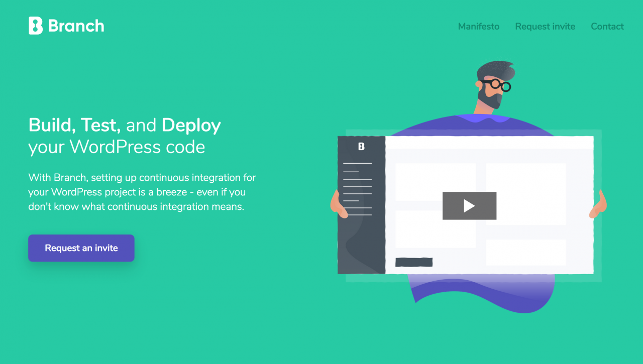
Task: Click the small 'B' logo in illustration sidebar
Action: click(361, 147)
